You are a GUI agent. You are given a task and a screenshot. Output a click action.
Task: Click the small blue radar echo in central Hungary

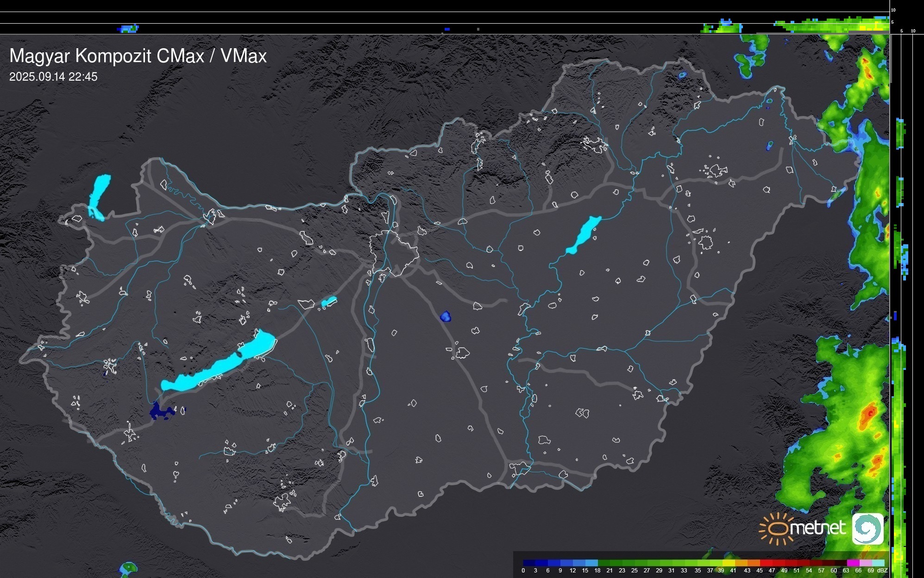tap(446, 317)
